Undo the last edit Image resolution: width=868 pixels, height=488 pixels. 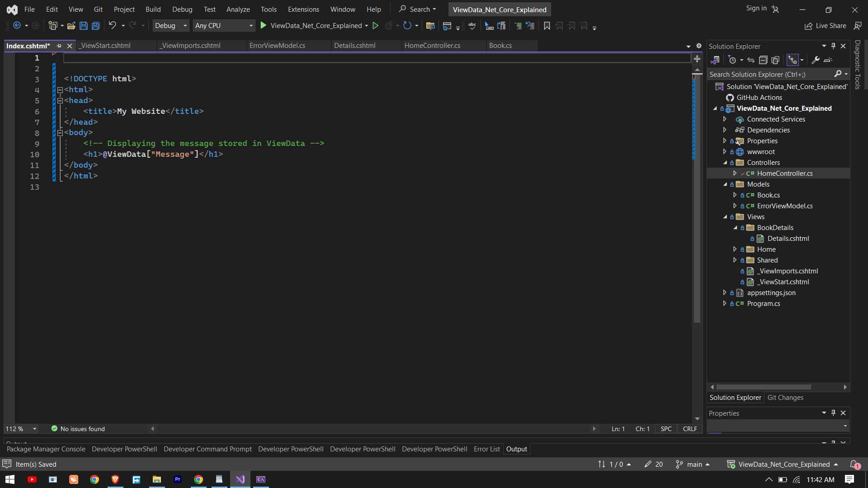tap(113, 26)
